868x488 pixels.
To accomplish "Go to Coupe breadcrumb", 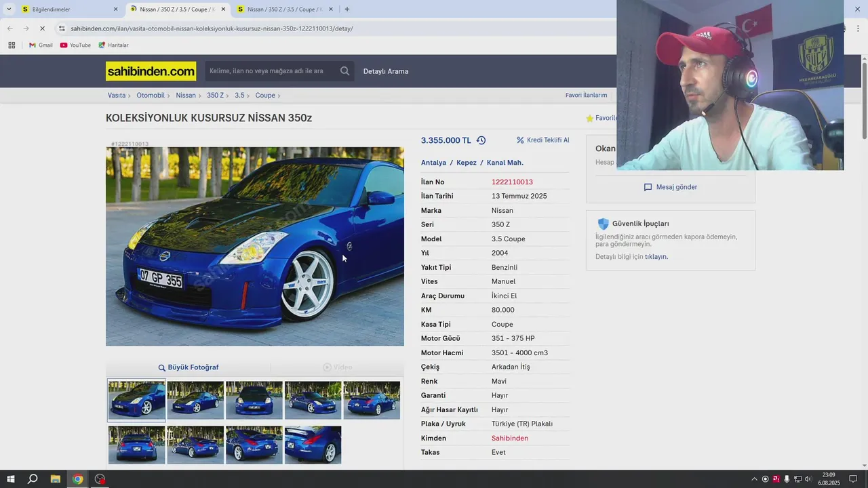I will (x=265, y=96).
